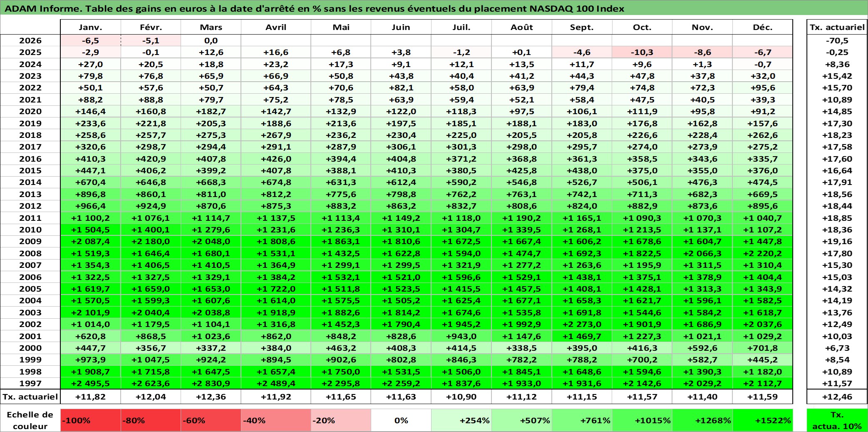Select cell value +95,6 in 2022 row

pos(762,87)
